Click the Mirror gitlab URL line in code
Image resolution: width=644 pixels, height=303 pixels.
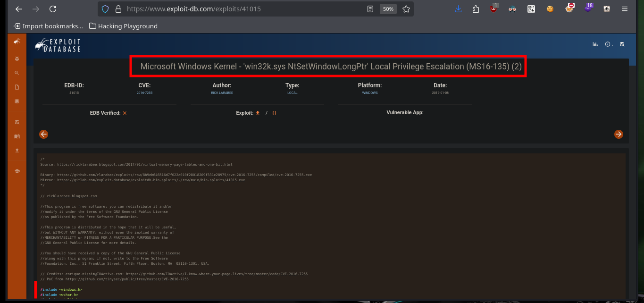tap(142, 180)
